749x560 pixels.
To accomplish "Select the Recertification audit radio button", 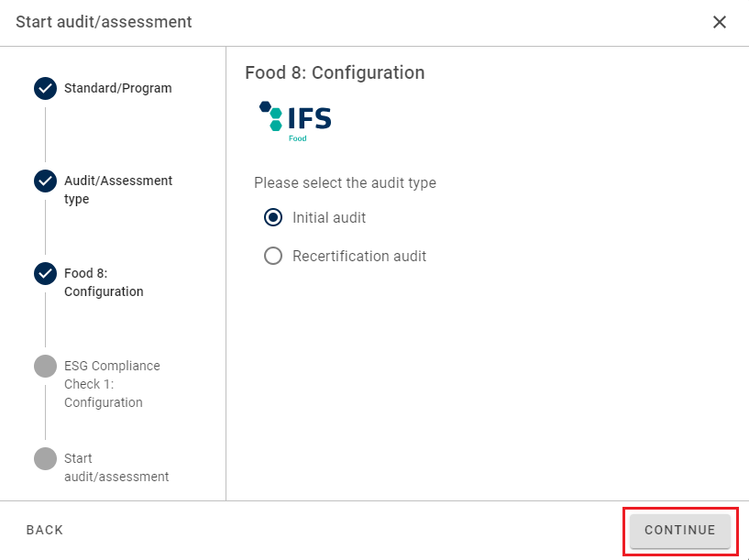I will tap(272, 257).
